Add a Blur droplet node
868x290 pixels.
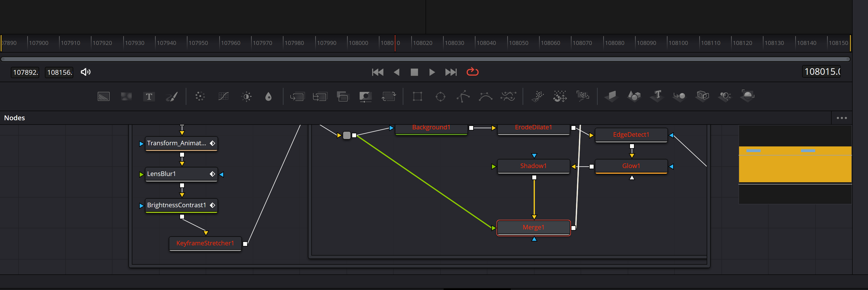tap(268, 97)
